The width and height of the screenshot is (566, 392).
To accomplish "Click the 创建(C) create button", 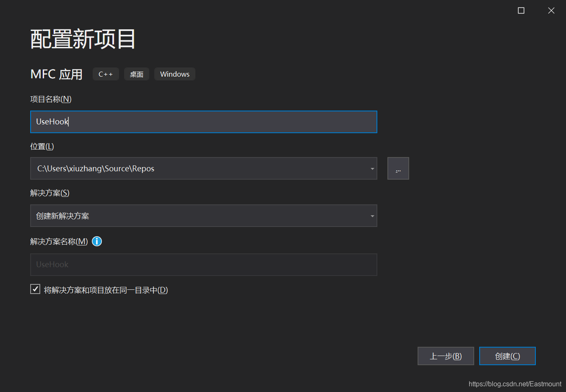I will [507, 356].
